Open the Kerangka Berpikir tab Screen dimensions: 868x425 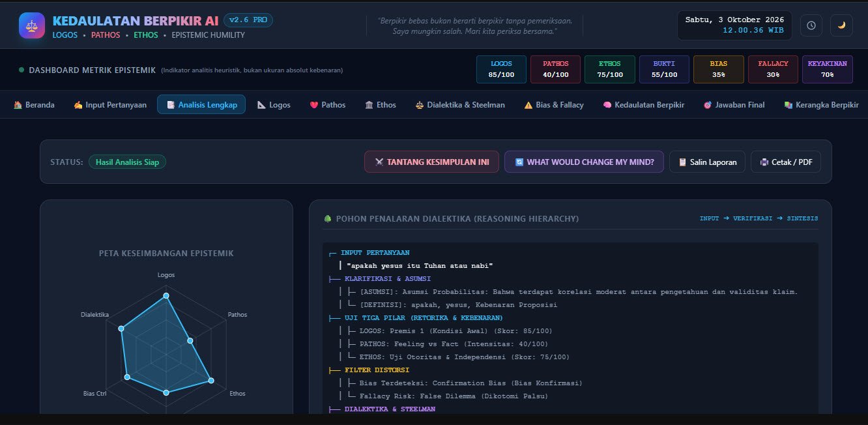(821, 104)
